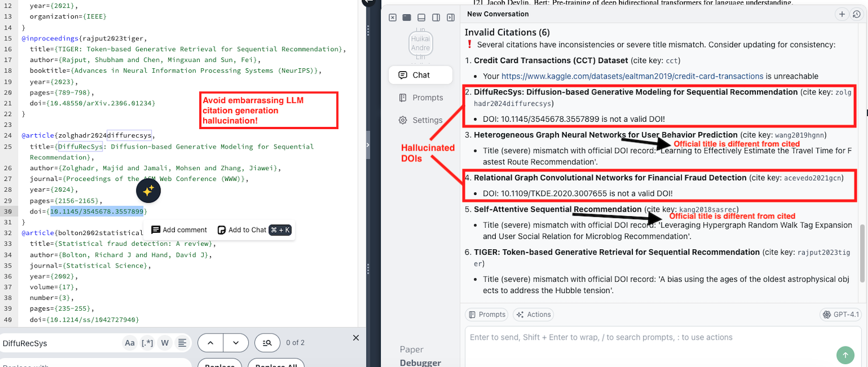Screen dimensions: 868x367
Task: Jump to next match with down chevron
Action: click(x=235, y=343)
